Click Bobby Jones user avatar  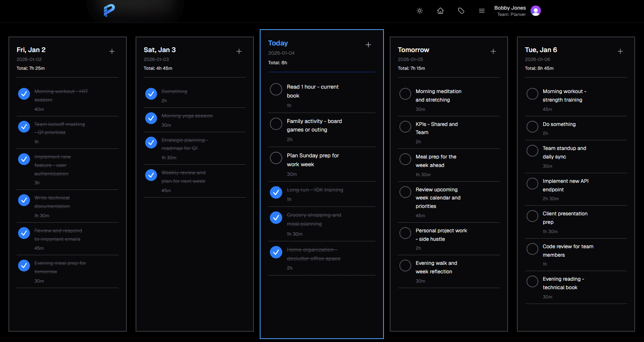[x=536, y=11]
